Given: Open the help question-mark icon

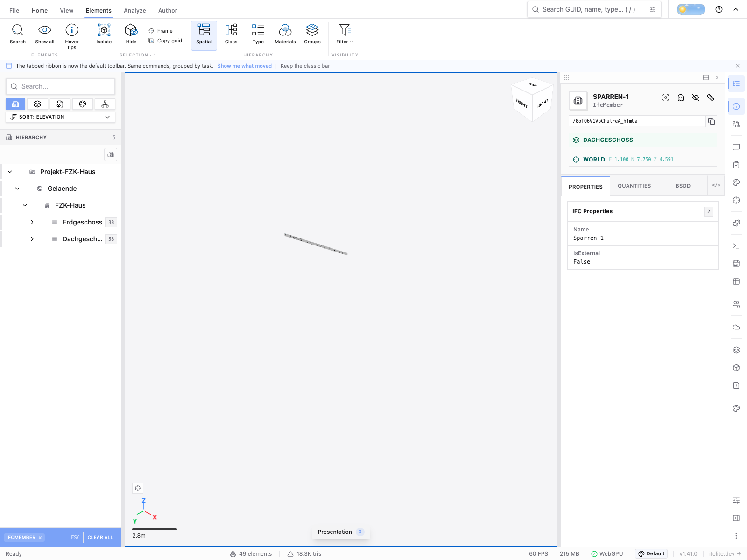Looking at the screenshot, I should click(x=719, y=9).
